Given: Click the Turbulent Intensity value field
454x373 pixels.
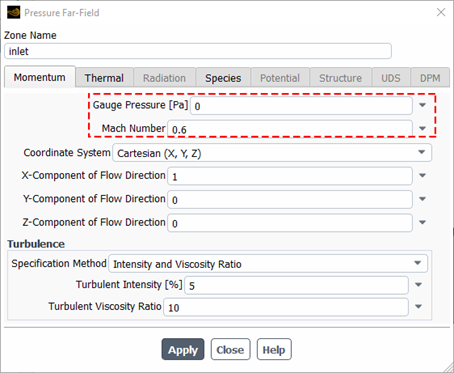Looking at the screenshot, I should point(296,285).
